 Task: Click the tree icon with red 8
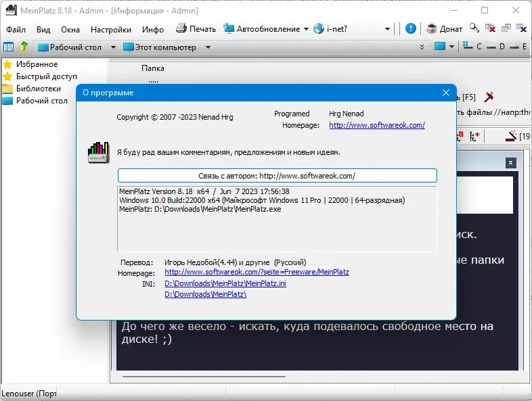pyautogui.click(x=460, y=136)
